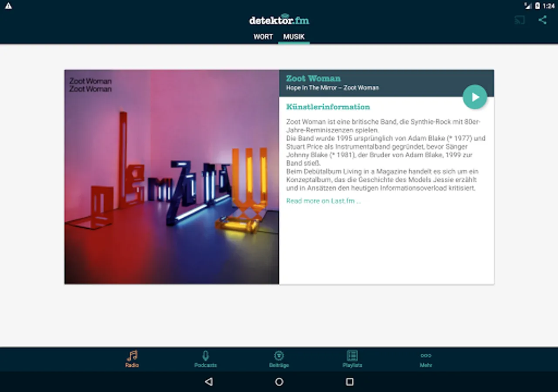This screenshot has height=392, width=558.
Task: Tap the battery icon in status bar
Action: click(x=538, y=6)
